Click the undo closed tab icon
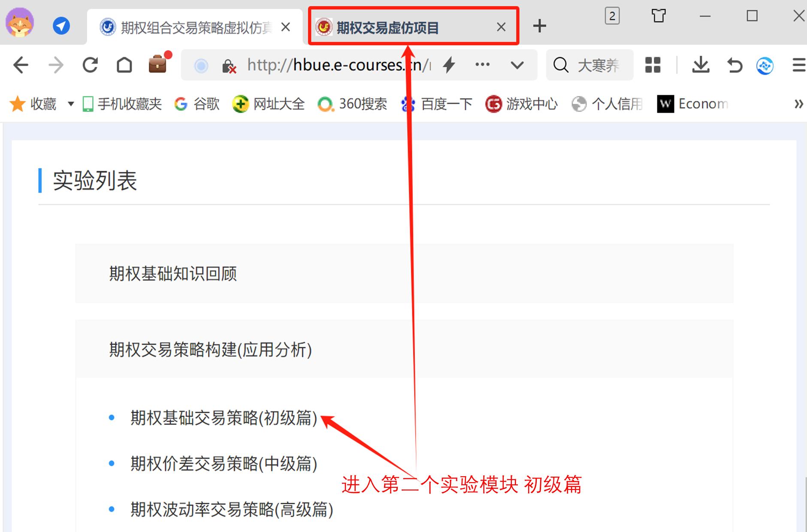This screenshot has height=532, width=807. click(x=734, y=65)
